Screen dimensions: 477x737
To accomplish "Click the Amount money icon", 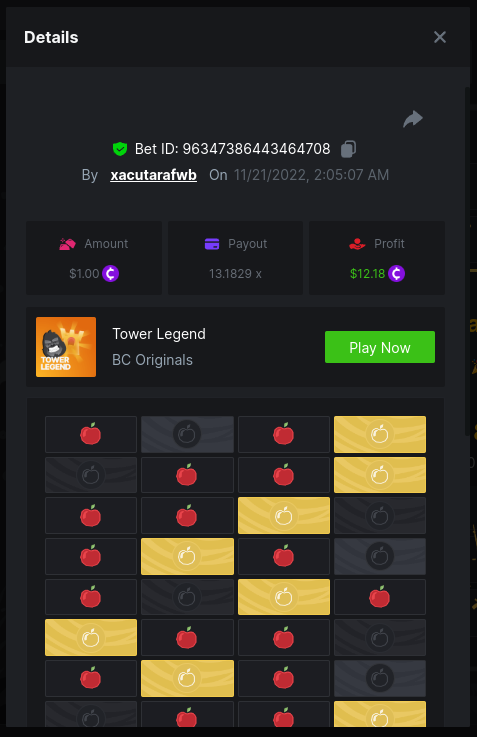I will pyautogui.click(x=67, y=244).
